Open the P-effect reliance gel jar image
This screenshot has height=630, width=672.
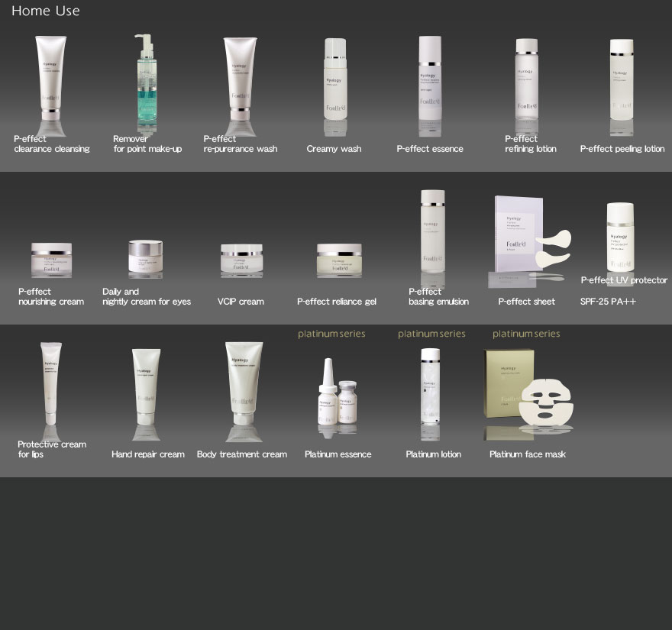pyautogui.click(x=339, y=260)
